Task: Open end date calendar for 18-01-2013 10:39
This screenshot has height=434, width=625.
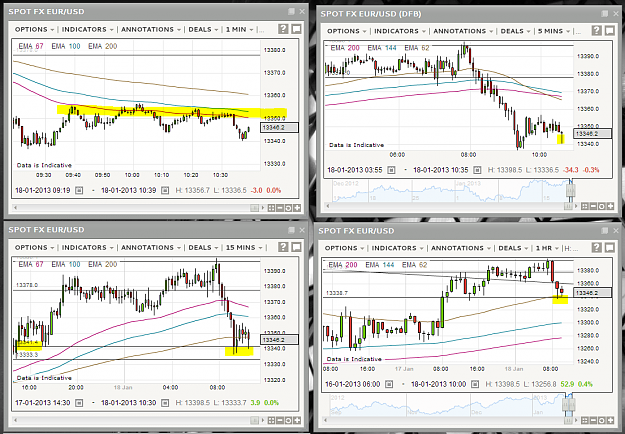Action: 165,190
